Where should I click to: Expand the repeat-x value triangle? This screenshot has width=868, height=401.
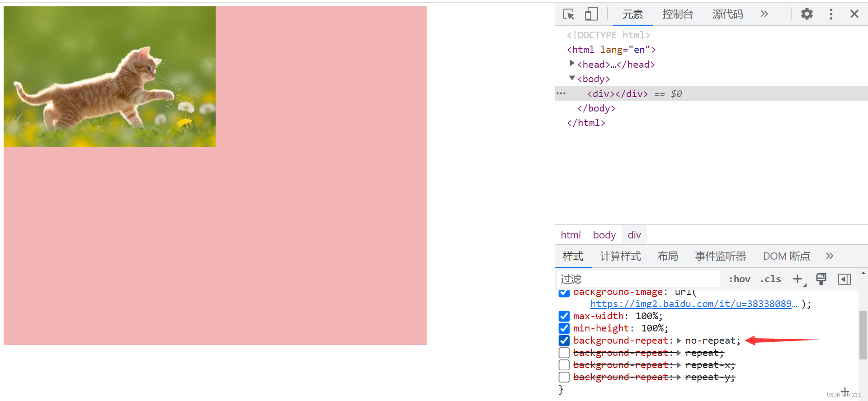(x=679, y=365)
